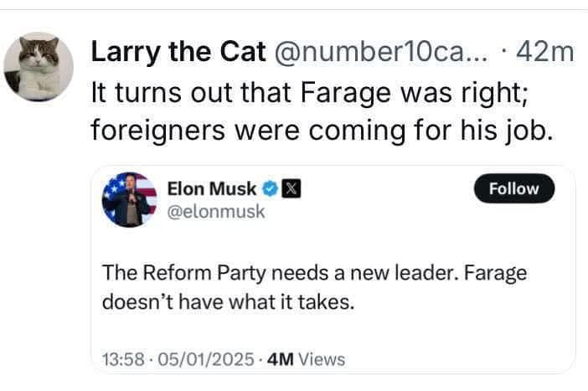588x391 pixels.
Task: Click the line 'doesn't have what it takes'
Action: 228,301
